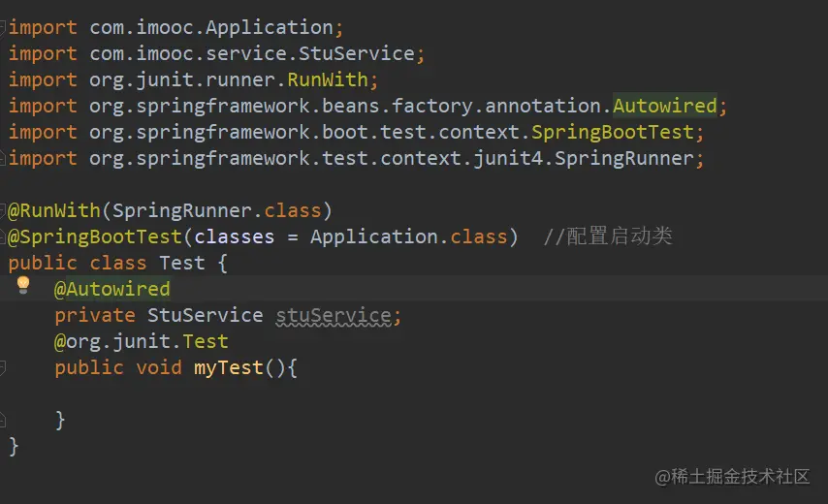This screenshot has height=504, width=828.
Task: Click the fold marker beside SpringRunner import
Action: (3, 158)
